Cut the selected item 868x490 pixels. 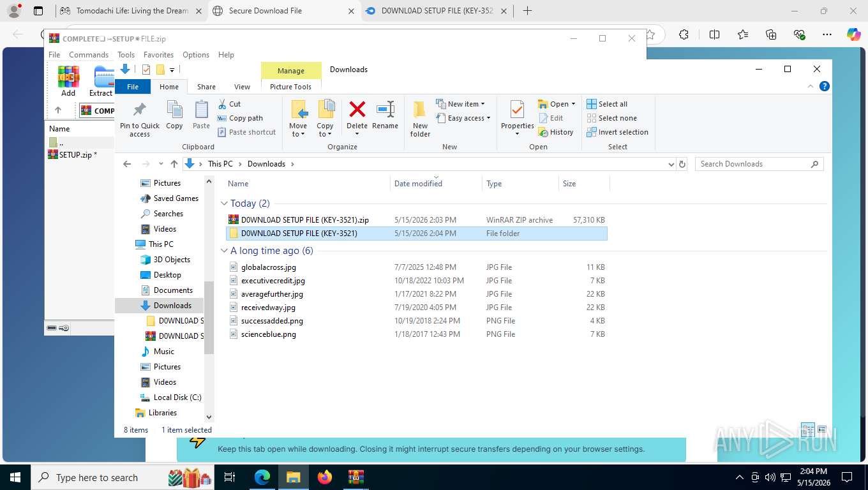click(229, 104)
